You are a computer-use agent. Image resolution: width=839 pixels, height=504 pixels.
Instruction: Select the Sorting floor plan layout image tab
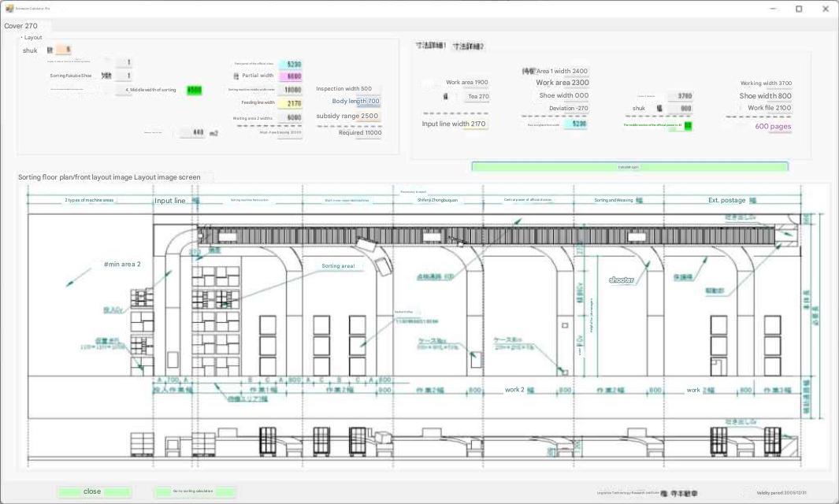point(110,177)
